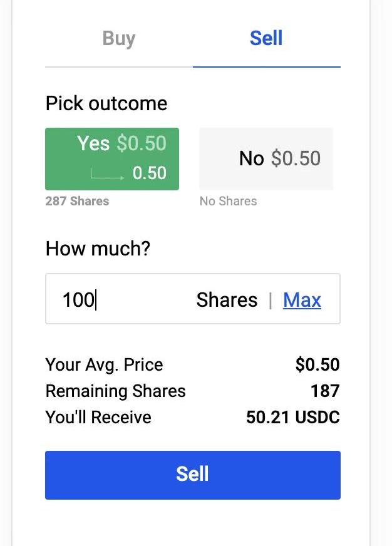Click the 0.50 value beside the arrow
The width and height of the screenshot is (392, 546).
150,173
